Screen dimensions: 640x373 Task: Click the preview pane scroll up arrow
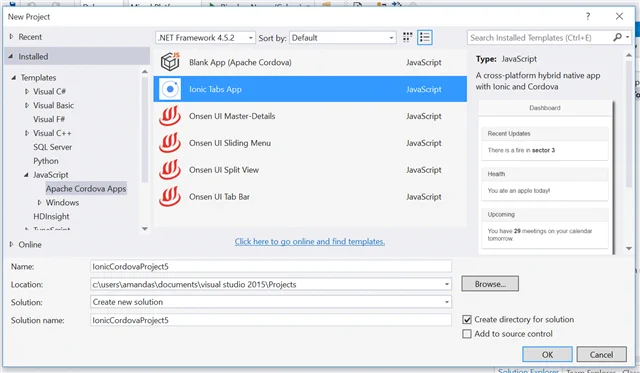629,55
